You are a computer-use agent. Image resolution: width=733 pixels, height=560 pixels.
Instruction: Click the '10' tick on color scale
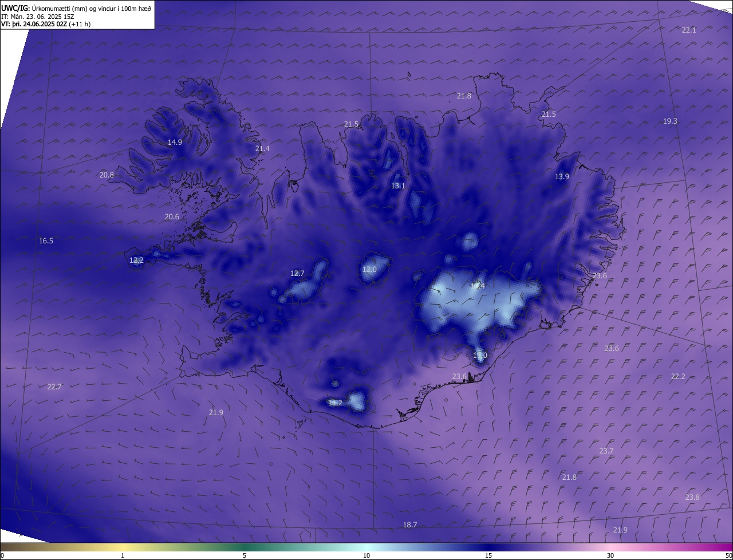[x=366, y=556]
